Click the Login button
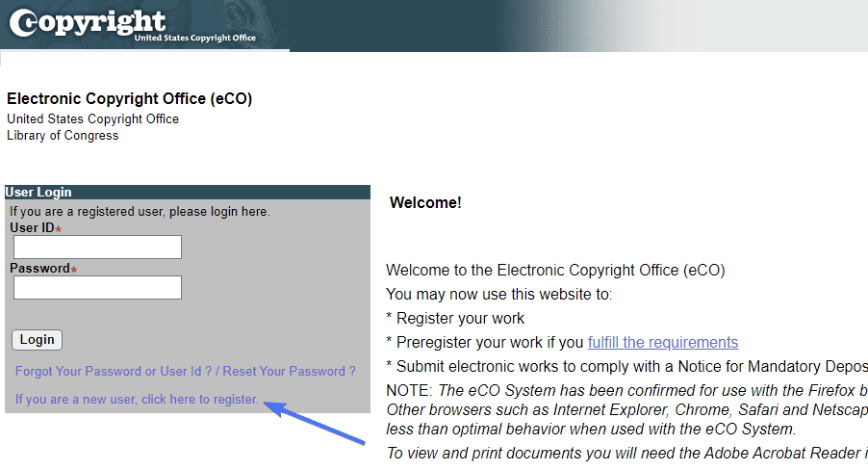Screen dimensions: 868x470 pyautogui.click(x=38, y=340)
